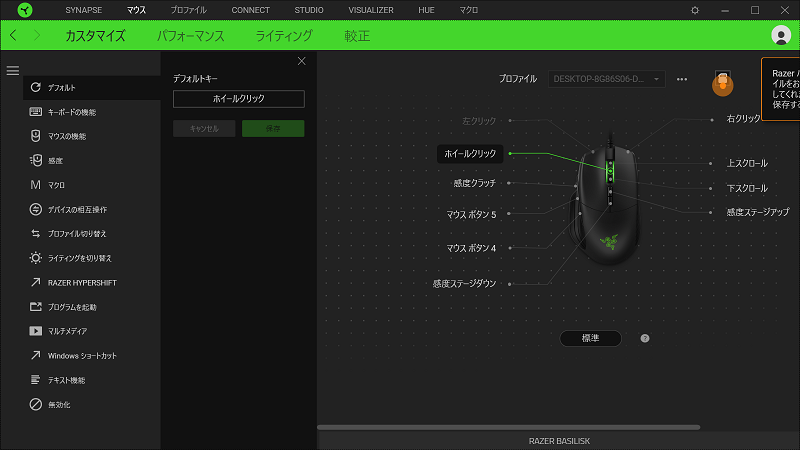Open the プロファイル dropdown list
Viewport: 800px width, 450px height.
click(x=607, y=79)
